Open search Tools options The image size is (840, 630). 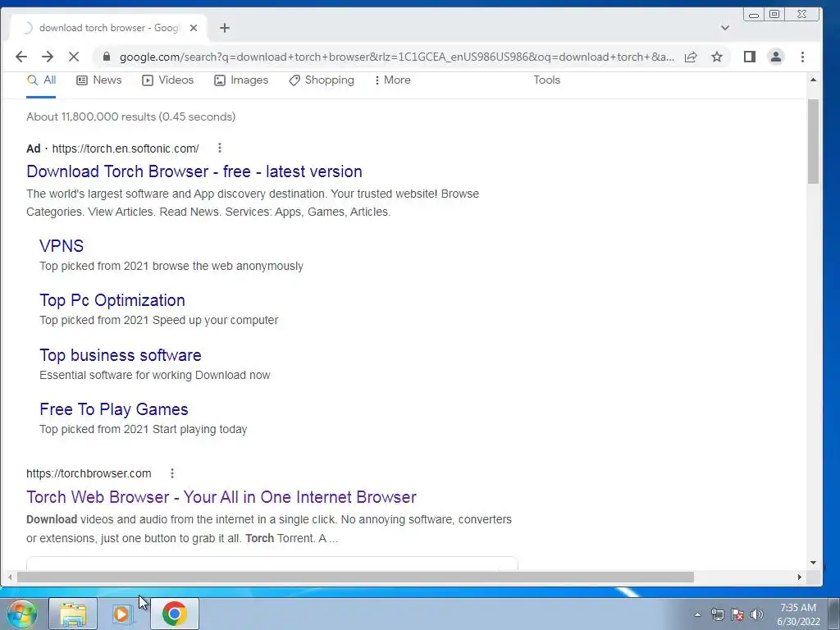tap(546, 80)
